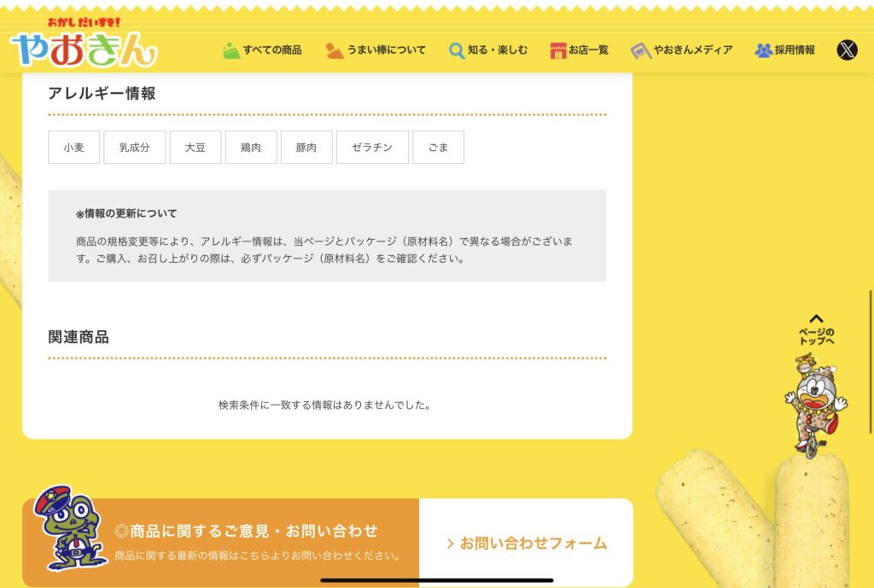Click the purple やおきんメディア icon
The image size is (874, 588).
coord(640,50)
